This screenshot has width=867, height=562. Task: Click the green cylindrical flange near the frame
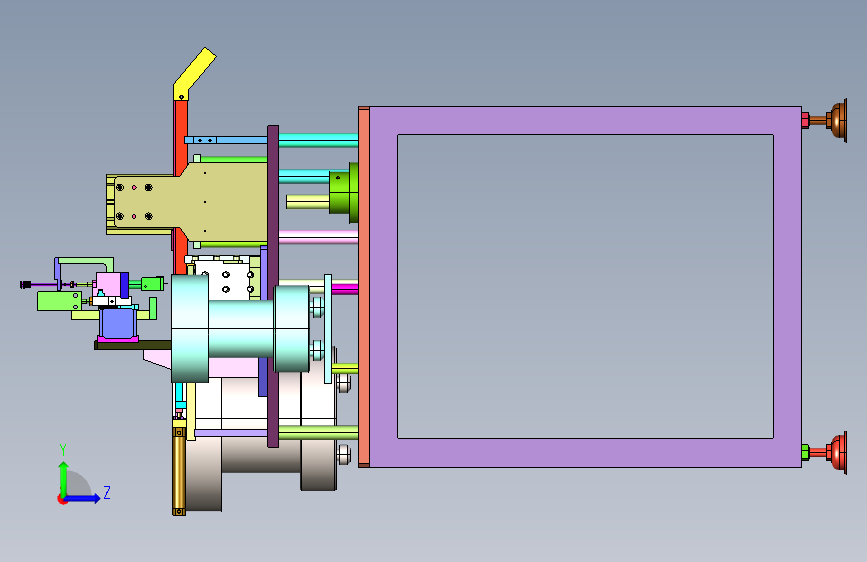[343, 193]
